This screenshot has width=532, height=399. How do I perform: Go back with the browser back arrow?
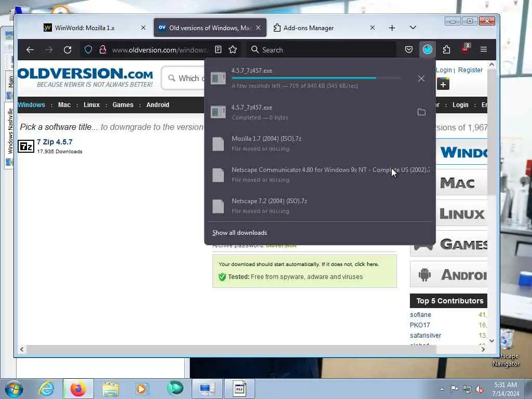(30, 50)
